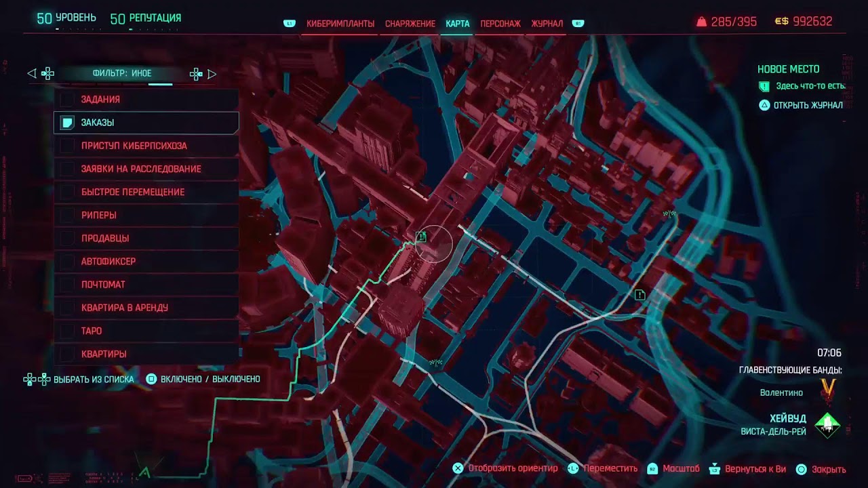The image size is (868, 488).
Task: Go to next filter with right arrow
Action: [212, 73]
